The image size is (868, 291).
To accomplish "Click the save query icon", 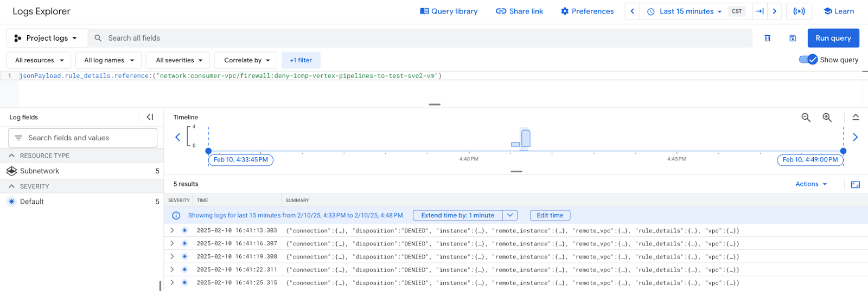I will [x=793, y=38].
